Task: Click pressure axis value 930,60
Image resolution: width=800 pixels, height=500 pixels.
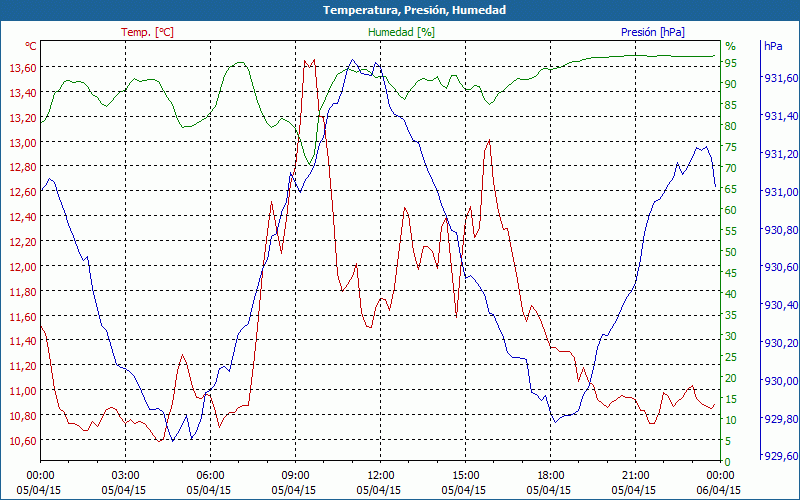Action: 780,267
